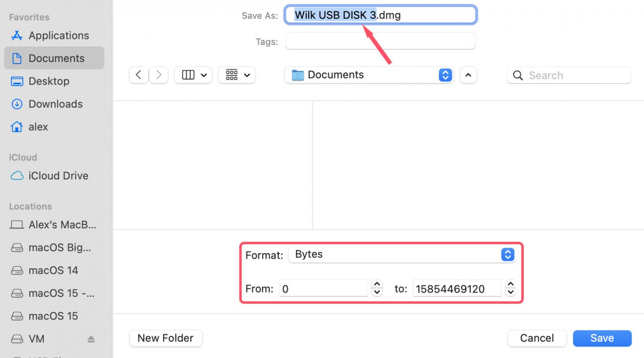Select the Documents item in Favorites
Viewport: 644px width, 358px height.
[x=56, y=58]
